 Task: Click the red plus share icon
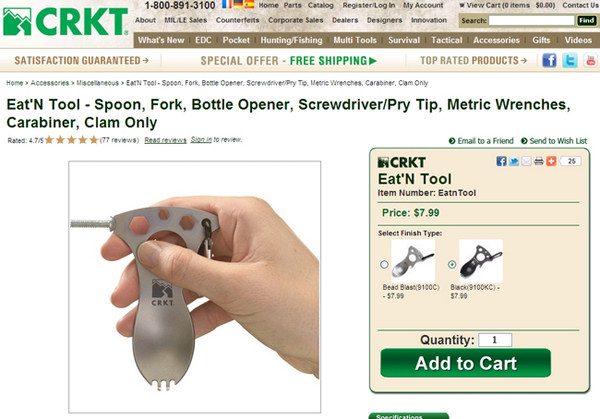click(551, 161)
